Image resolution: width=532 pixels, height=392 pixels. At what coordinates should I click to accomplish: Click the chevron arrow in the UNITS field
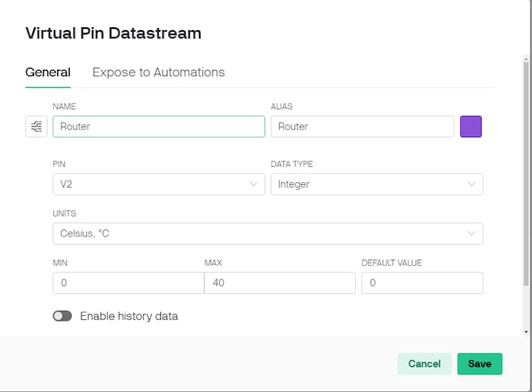coord(472,234)
